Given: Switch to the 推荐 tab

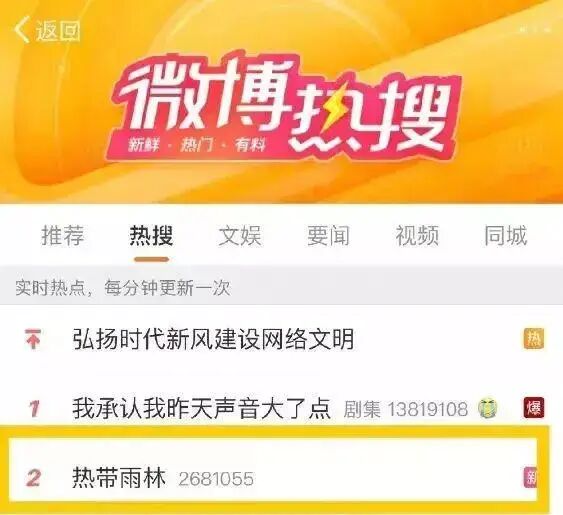Looking at the screenshot, I should click(63, 236).
